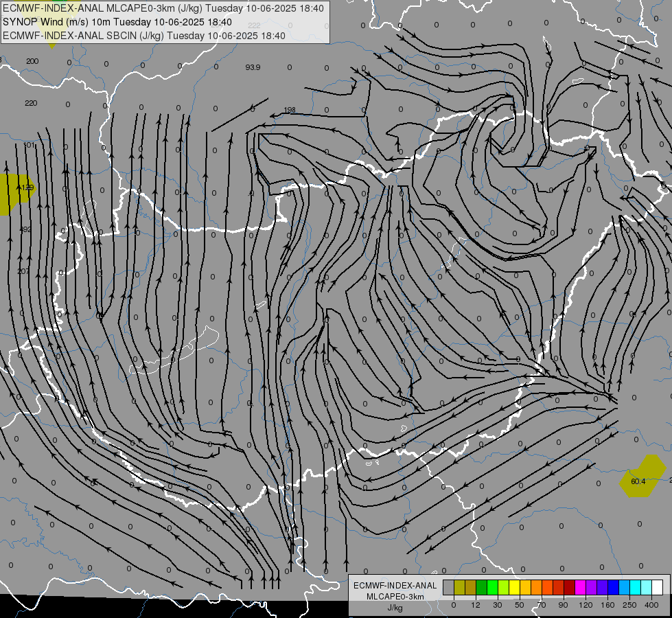
Task: Select the olive-yellow legend swatch right of 0
Action: click(x=459, y=587)
